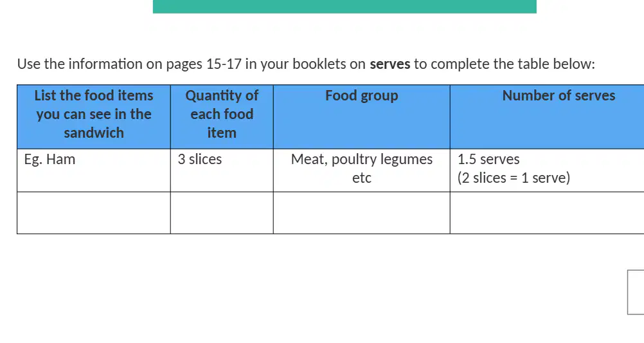The width and height of the screenshot is (644, 343).
Task: Click the 'Meat, poultry legumes etc' cell
Action: pos(362,171)
